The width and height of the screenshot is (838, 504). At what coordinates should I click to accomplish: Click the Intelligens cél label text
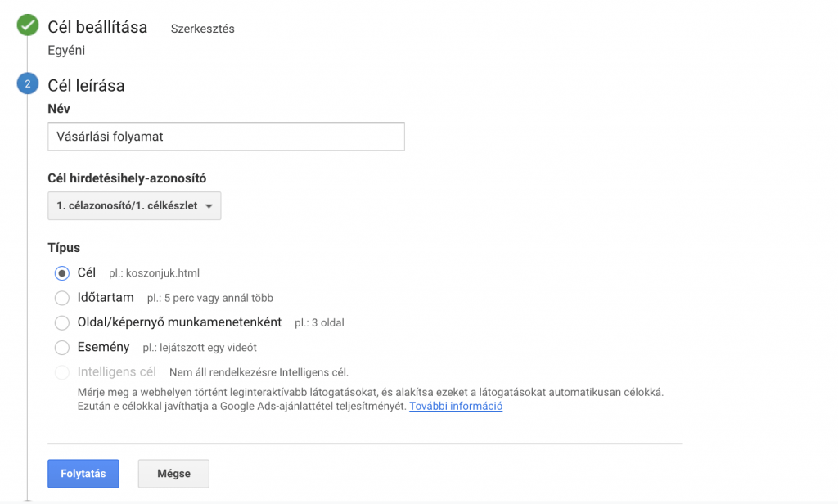116,372
